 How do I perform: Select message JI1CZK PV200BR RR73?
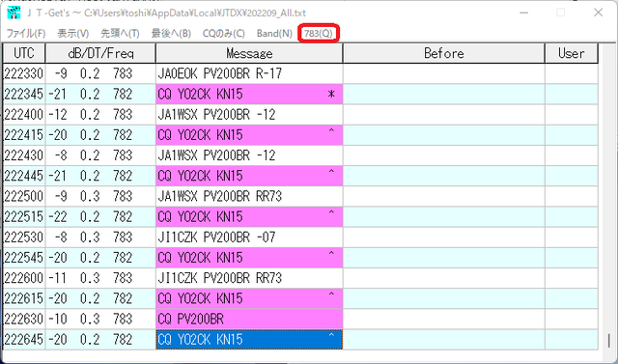[249, 278]
